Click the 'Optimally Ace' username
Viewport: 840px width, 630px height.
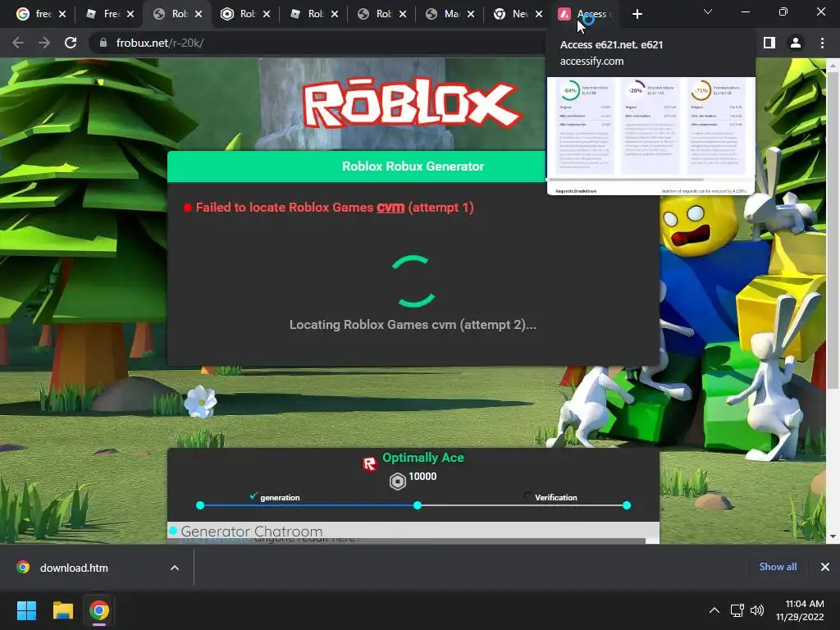pyautogui.click(x=423, y=458)
